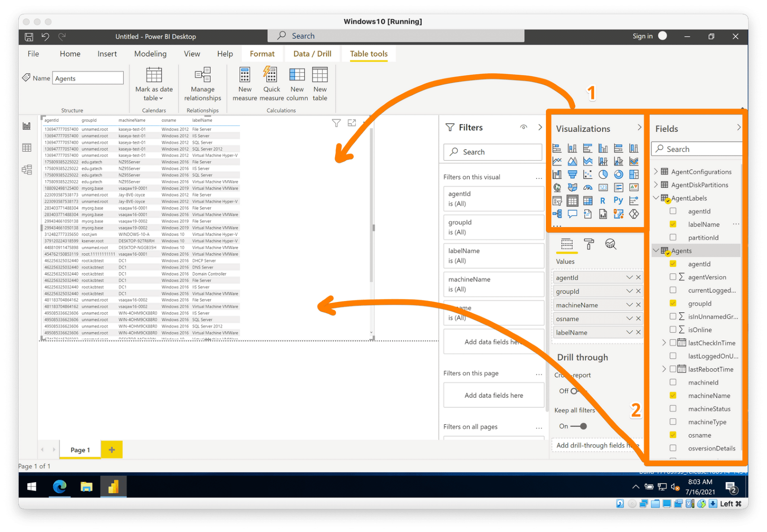Add a new page with plus button
The width and height of the screenshot is (767, 532).
(112, 450)
